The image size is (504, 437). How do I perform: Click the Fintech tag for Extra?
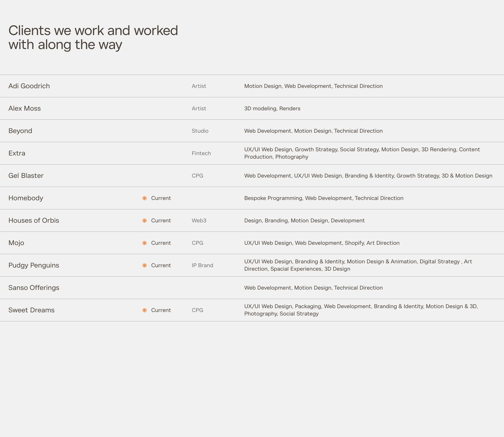[201, 153]
